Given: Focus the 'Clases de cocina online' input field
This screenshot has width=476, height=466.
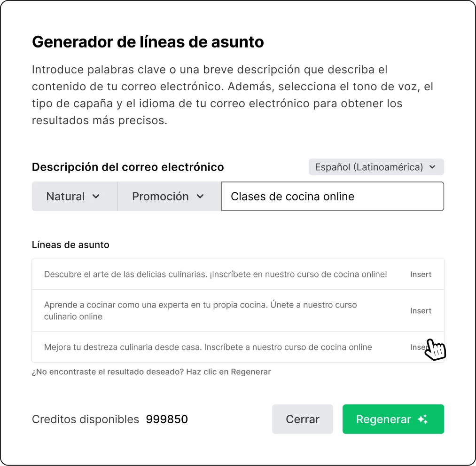Looking at the screenshot, I should point(332,197).
